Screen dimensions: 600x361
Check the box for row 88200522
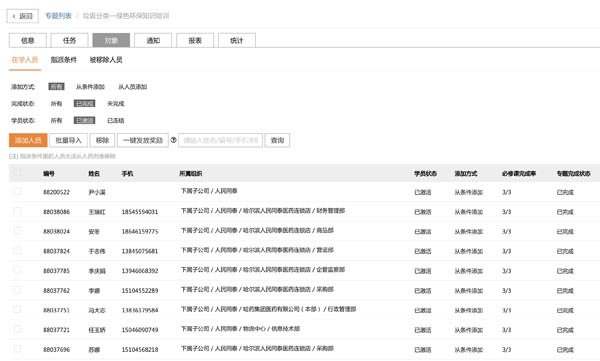click(x=17, y=191)
